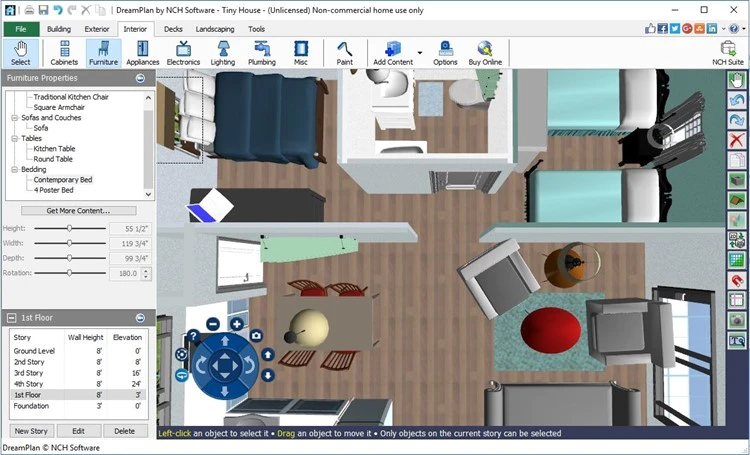The image size is (750, 455).
Task: Select the Plumbing tool
Action: tap(262, 53)
